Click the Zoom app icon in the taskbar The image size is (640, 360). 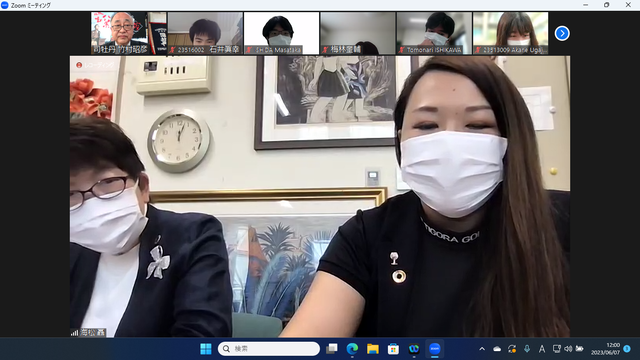pyautogui.click(x=434, y=349)
